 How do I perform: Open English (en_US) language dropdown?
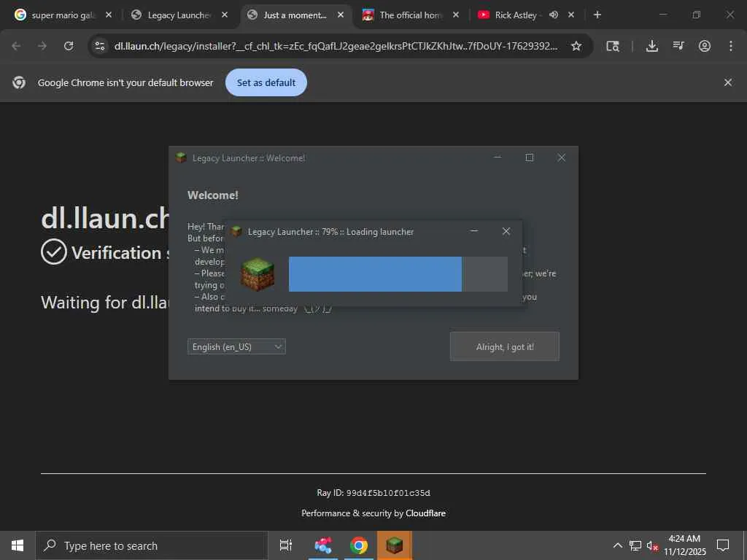236,346
